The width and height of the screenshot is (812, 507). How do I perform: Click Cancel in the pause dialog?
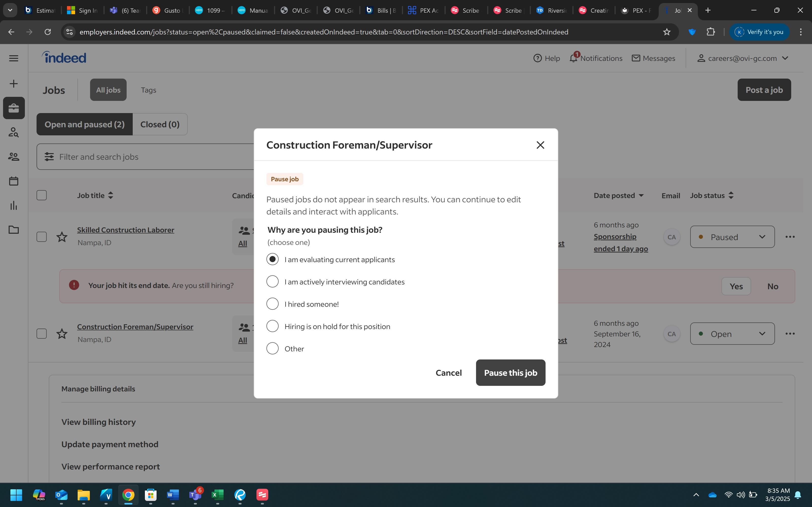[x=448, y=373]
